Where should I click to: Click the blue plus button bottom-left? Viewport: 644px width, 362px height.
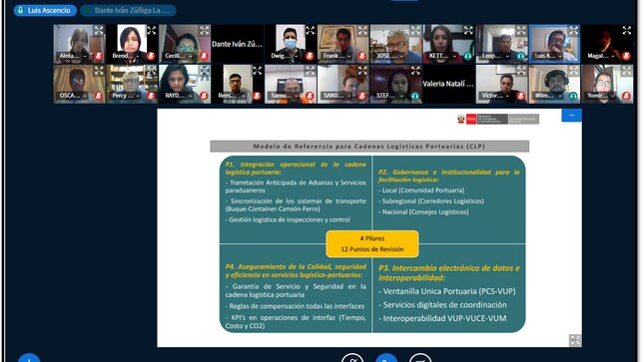point(29,358)
